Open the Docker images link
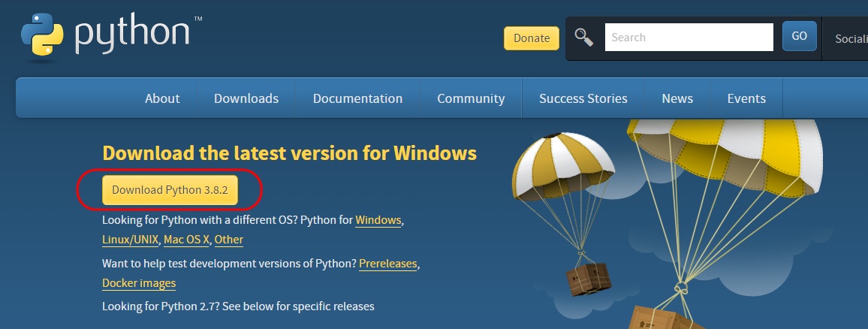The width and height of the screenshot is (868, 329). (x=139, y=283)
